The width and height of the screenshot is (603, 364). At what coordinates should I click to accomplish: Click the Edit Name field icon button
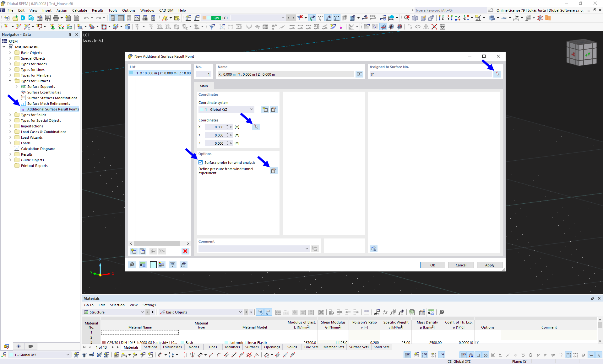360,74
